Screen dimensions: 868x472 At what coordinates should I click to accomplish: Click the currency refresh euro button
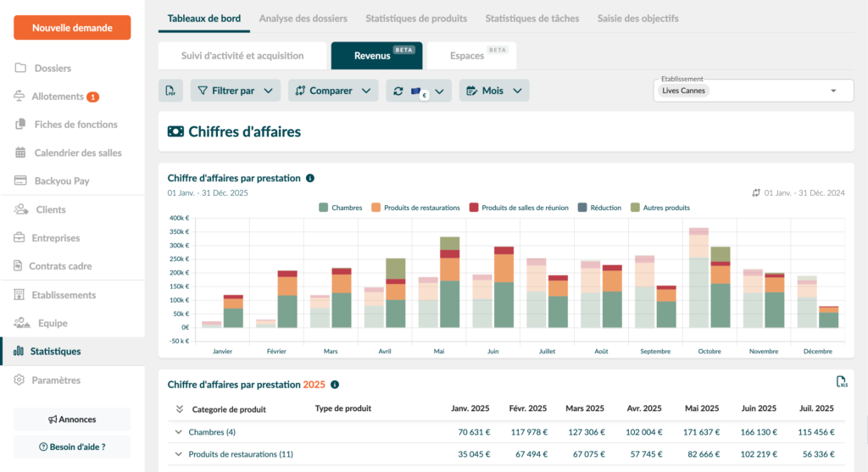click(419, 91)
